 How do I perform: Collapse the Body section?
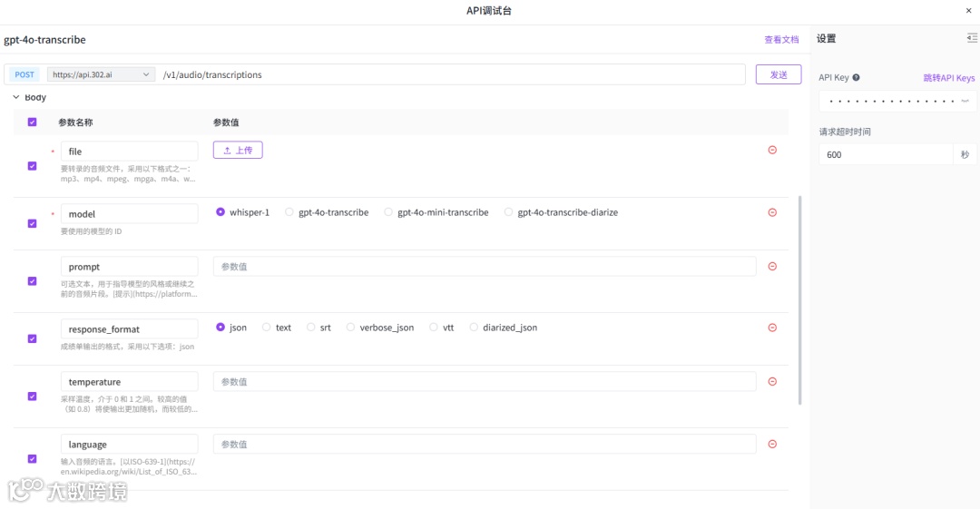coord(16,98)
